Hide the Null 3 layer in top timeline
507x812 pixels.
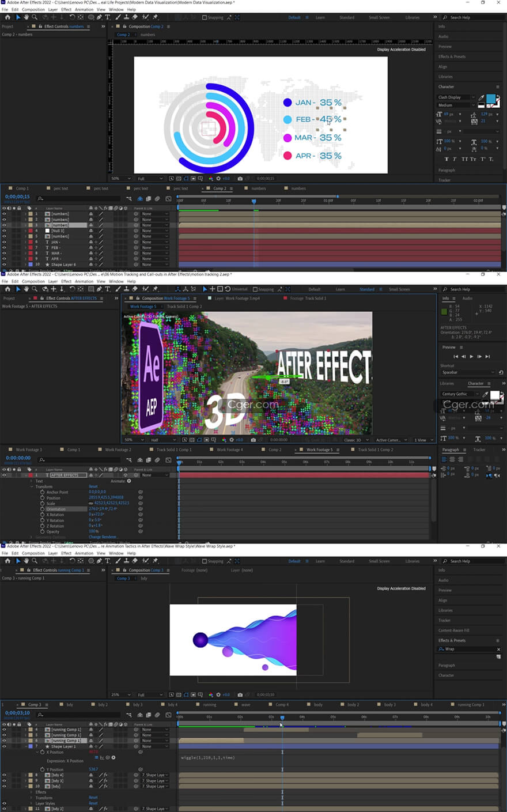[4, 231]
